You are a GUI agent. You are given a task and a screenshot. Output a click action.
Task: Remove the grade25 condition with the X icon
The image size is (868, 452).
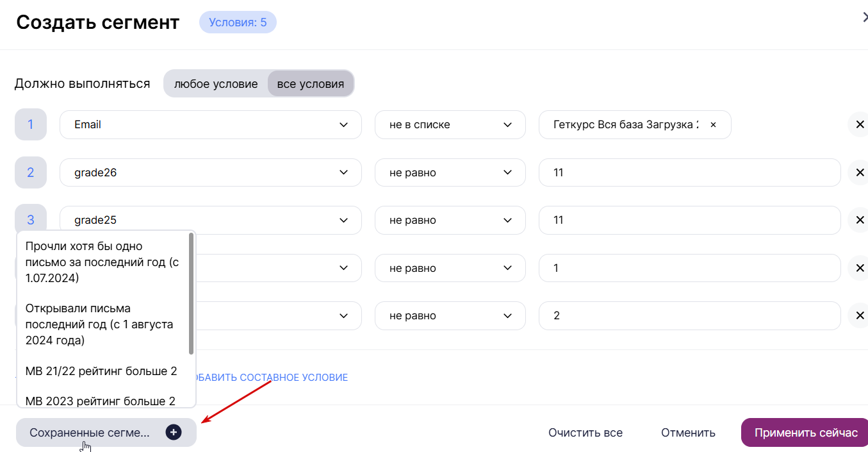(x=858, y=220)
